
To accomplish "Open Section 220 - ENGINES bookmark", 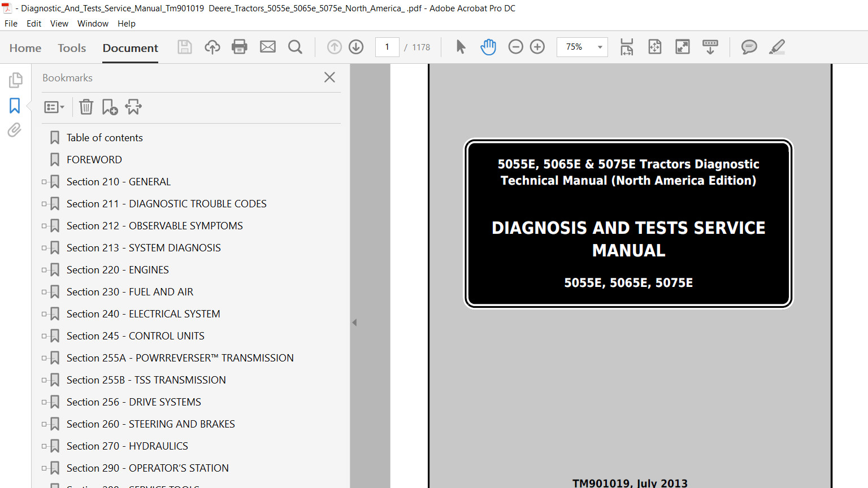I will (118, 270).
